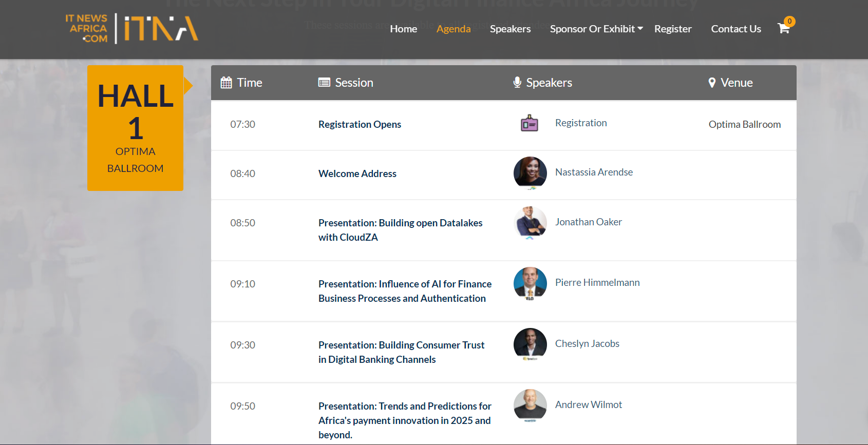Open the Welcome Address session

357,173
